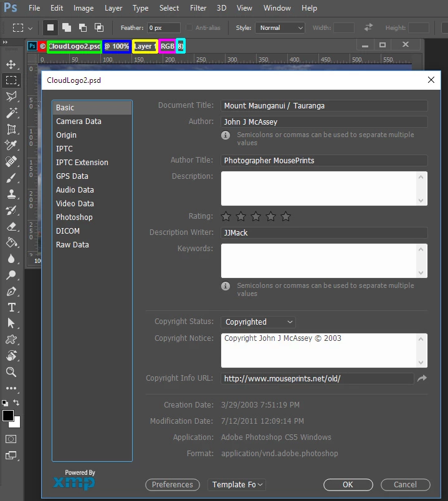448x501 pixels.
Task: Select the Horizontal Type tool
Action: [11, 307]
